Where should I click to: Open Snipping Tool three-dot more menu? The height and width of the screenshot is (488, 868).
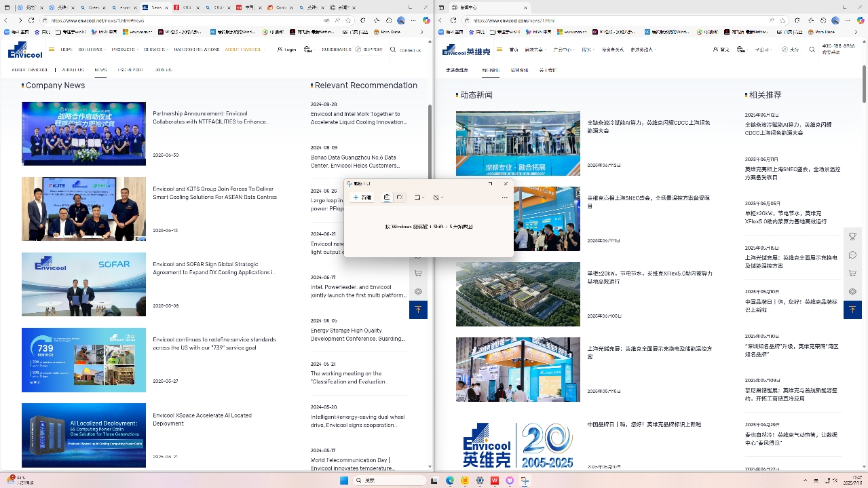click(x=504, y=198)
